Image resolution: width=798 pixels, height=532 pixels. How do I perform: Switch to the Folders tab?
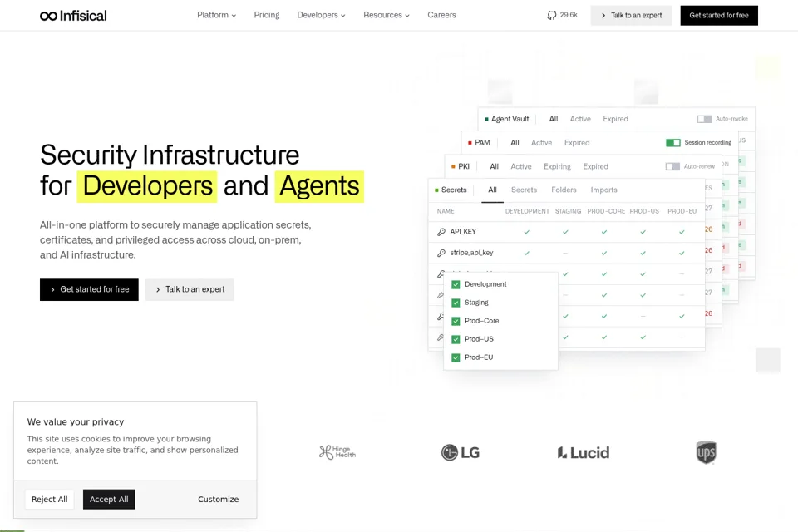point(564,190)
